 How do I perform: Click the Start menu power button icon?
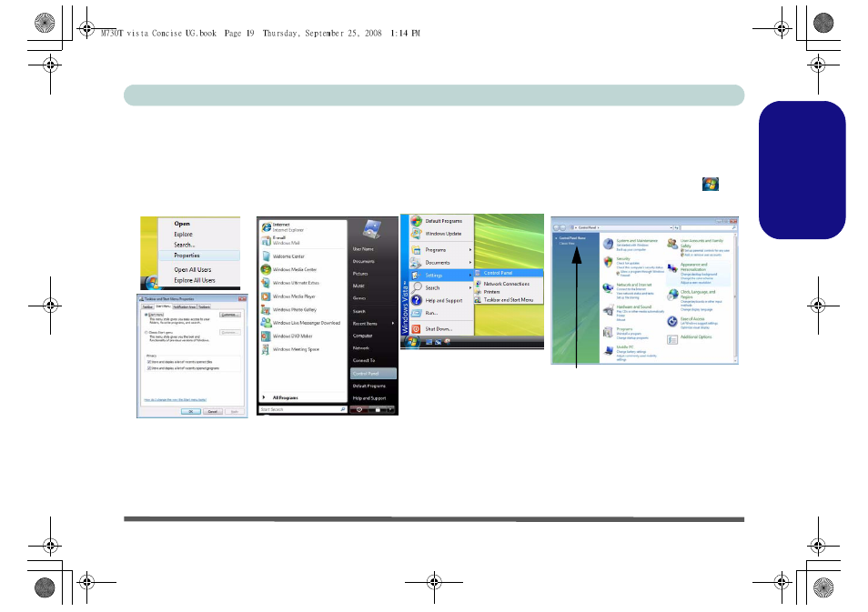pos(359,409)
